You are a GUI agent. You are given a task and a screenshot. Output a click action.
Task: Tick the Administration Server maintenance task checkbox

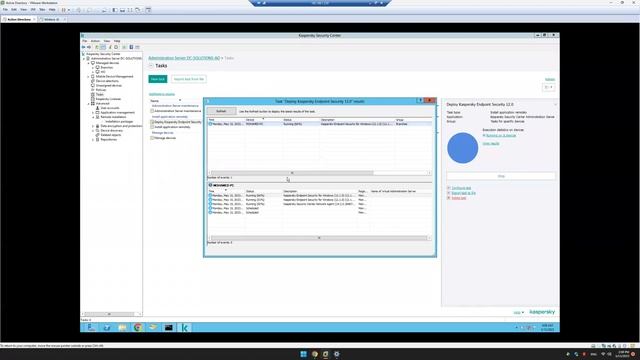(152, 111)
